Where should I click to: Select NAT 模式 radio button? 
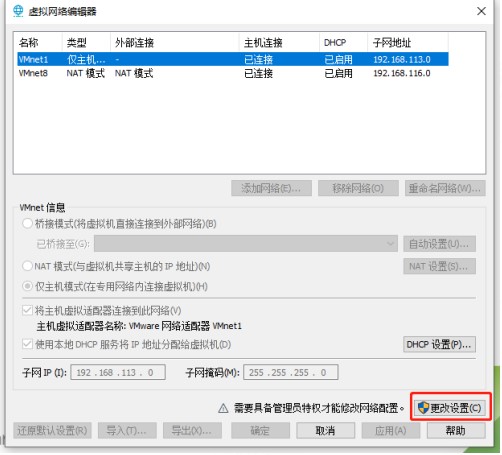(27, 266)
